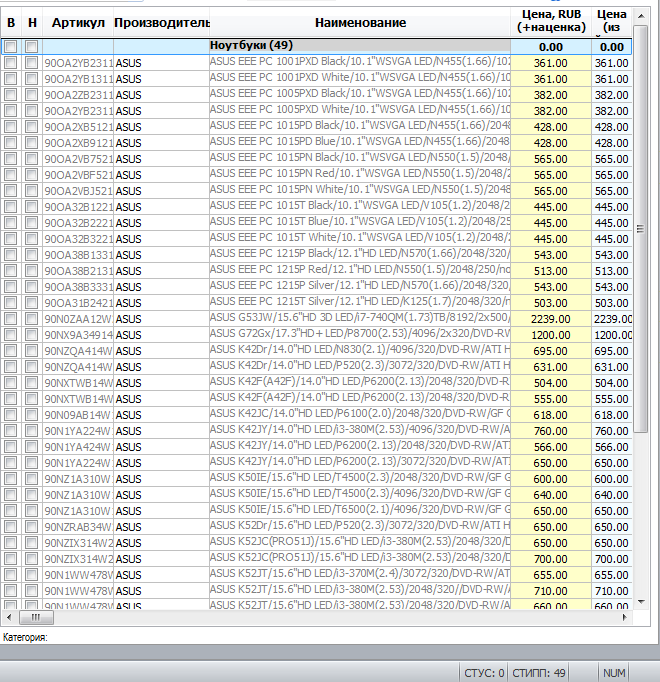Viewport: 660px width, 682px height.
Task: Click the horizontal scrollbar right arrow
Action: point(625,617)
